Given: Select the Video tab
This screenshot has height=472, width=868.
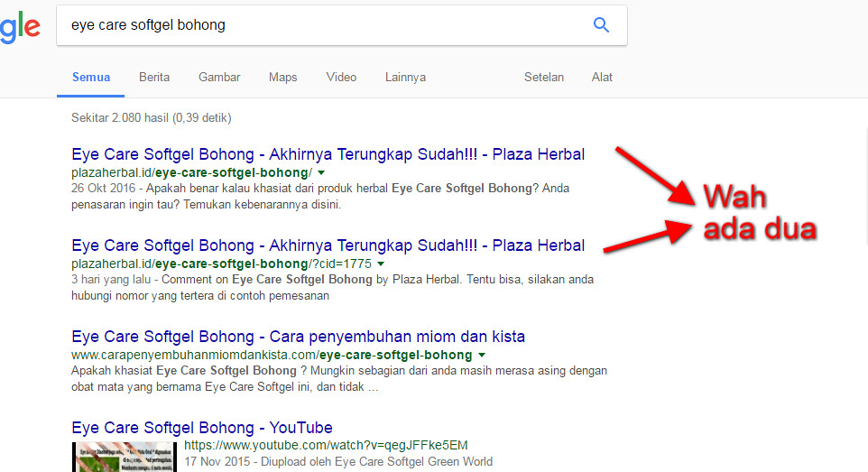Looking at the screenshot, I should click(341, 77).
